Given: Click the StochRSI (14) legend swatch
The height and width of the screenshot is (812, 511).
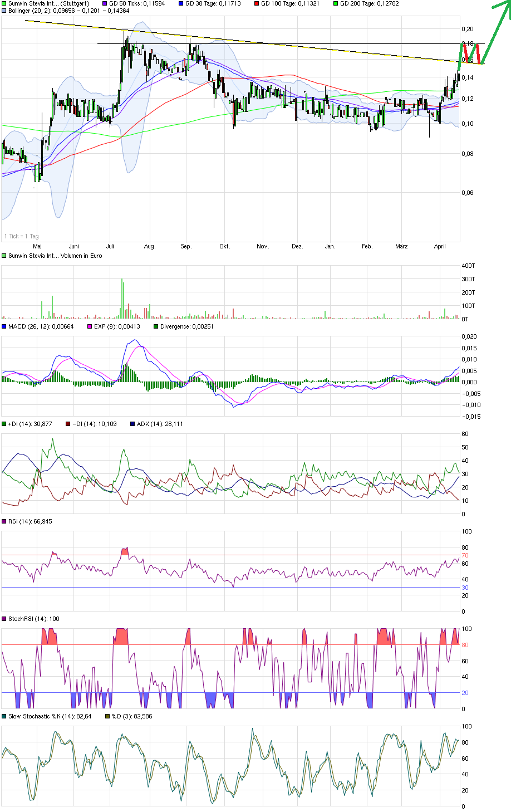Looking at the screenshot, I should tap(4, 619).
